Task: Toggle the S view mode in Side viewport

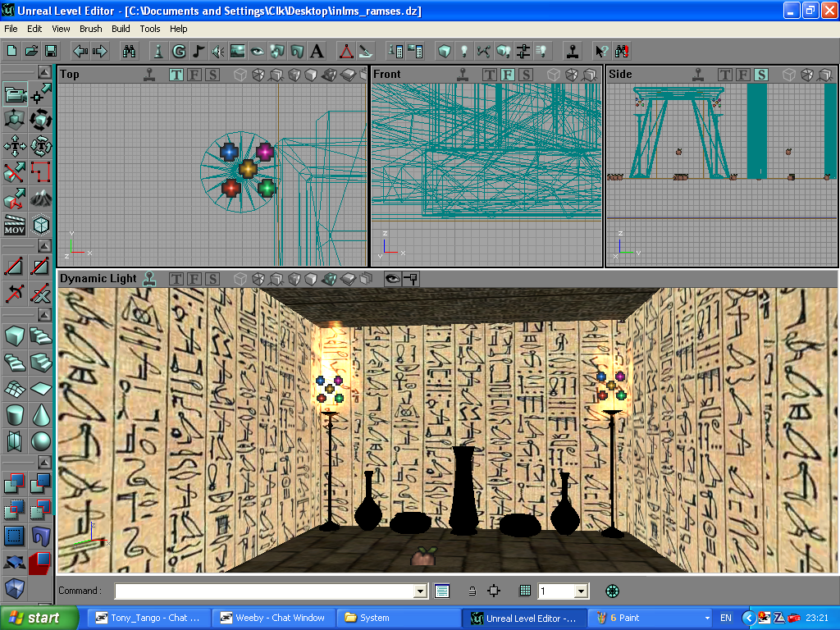Action: click(x=761, y=75)
